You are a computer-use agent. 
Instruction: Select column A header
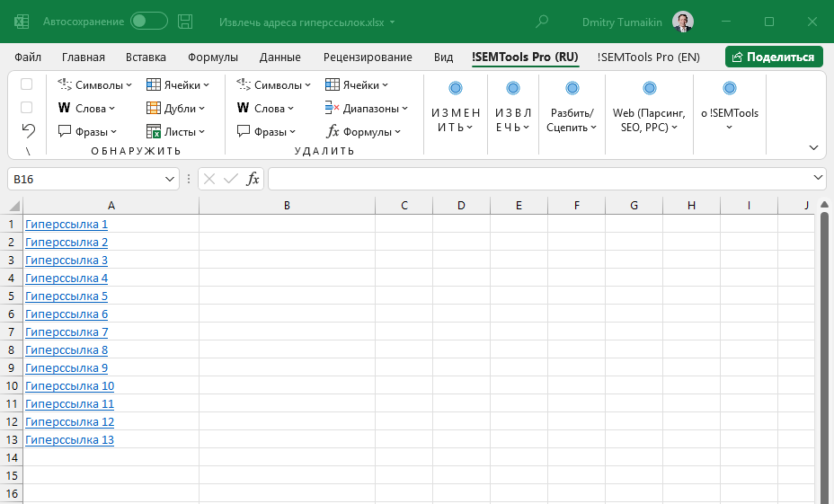click(x=111, y=206)
